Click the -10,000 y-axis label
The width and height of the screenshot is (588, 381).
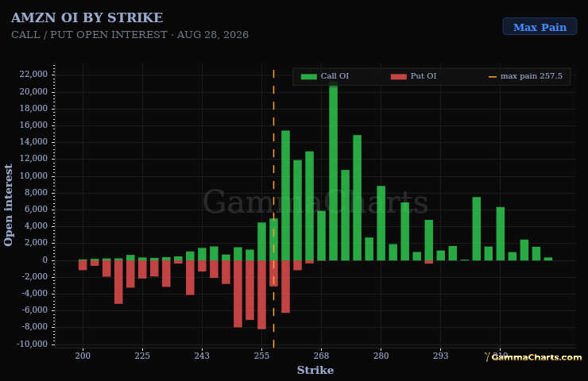click(x=33, y=344)
